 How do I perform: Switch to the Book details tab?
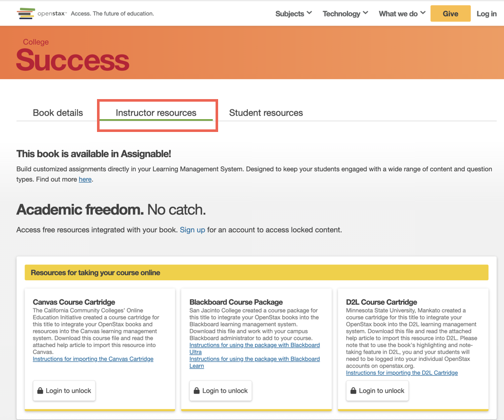coord(57,112)
